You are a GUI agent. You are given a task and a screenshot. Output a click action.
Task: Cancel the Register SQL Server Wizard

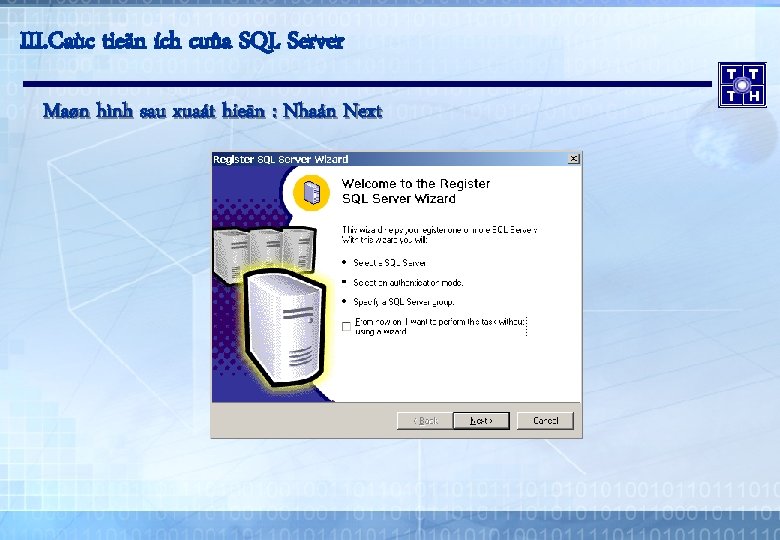545,421
